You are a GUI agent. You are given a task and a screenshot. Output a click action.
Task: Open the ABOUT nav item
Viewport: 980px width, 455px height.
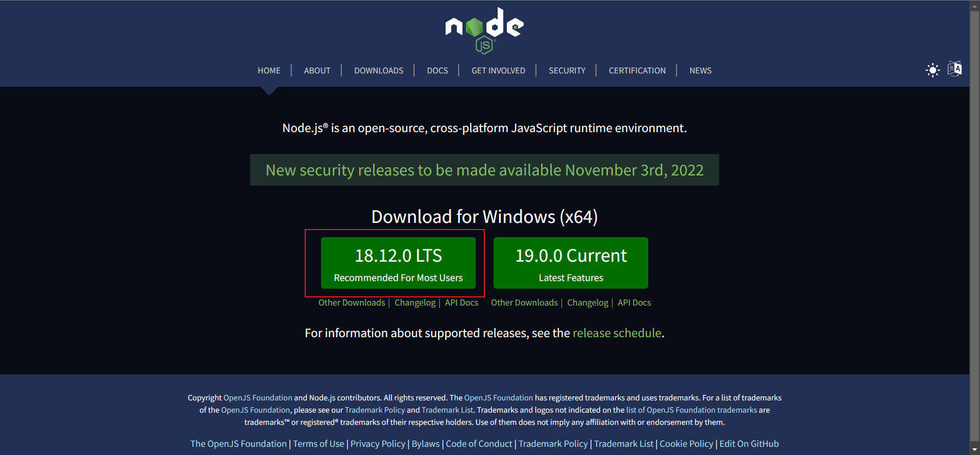(317, 70)
